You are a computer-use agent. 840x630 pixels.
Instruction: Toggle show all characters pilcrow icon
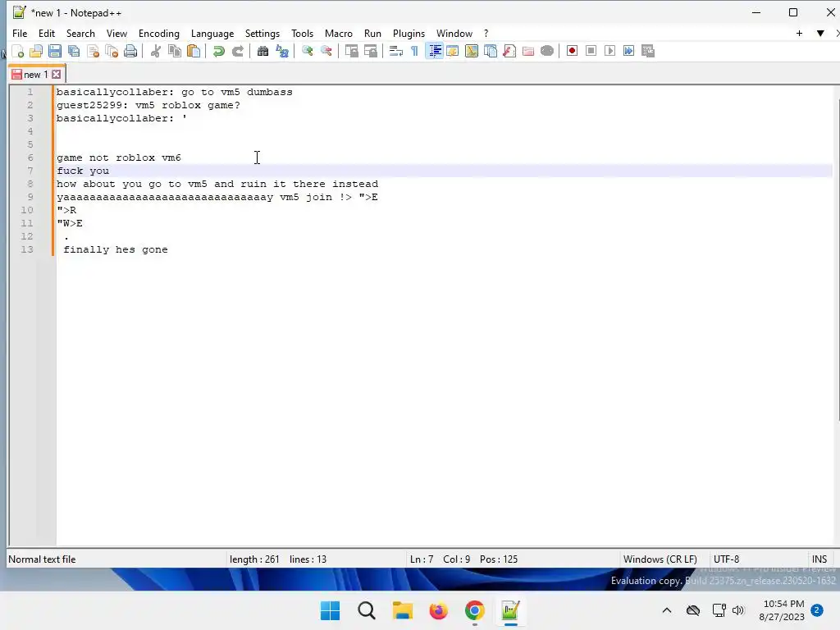tap(414, 51)
